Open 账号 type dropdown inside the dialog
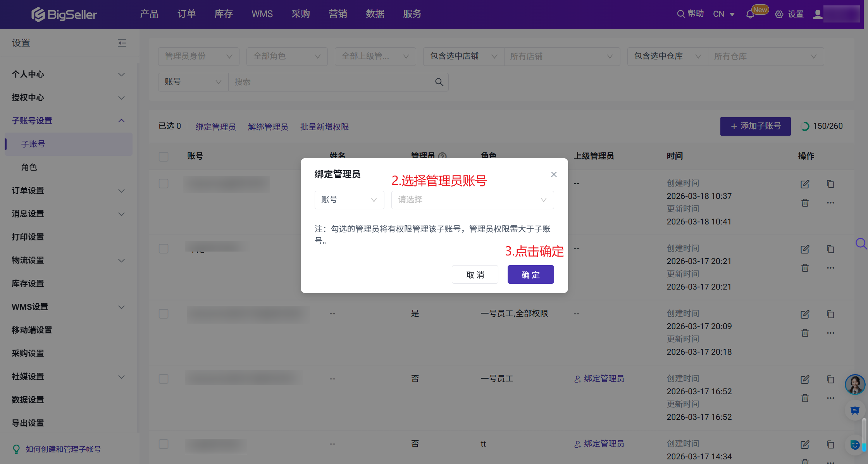 [349, 200]
